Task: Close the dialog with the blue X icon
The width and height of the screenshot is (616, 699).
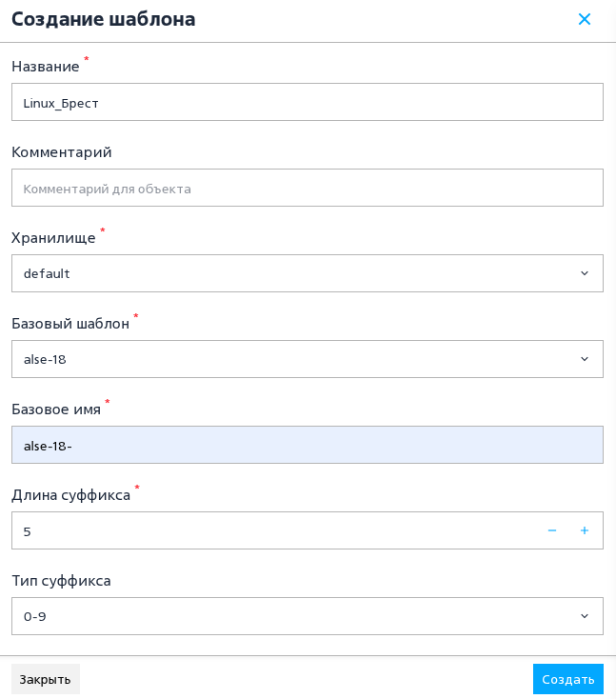Action: point(584,19)
